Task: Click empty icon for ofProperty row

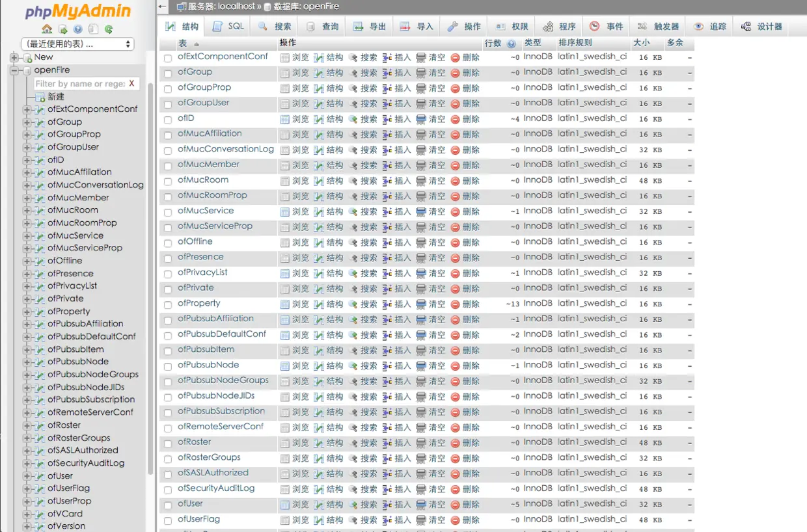Action: (x=421, y=304)
